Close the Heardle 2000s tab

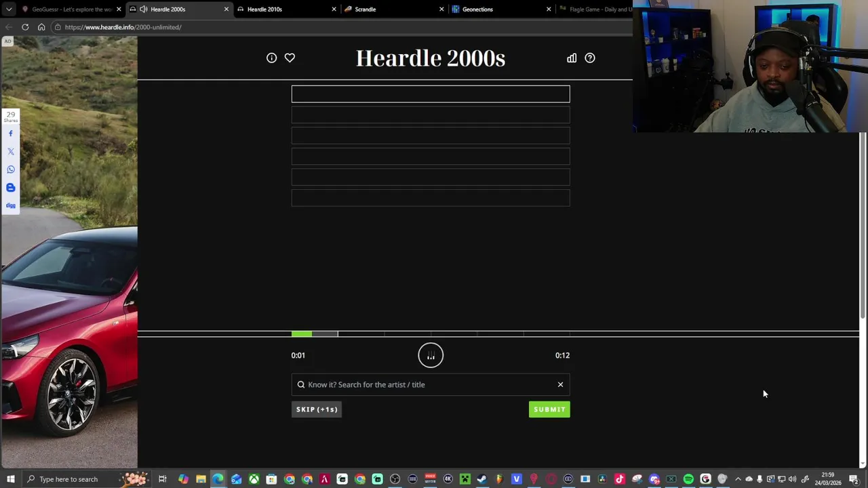tap(226, 9)
